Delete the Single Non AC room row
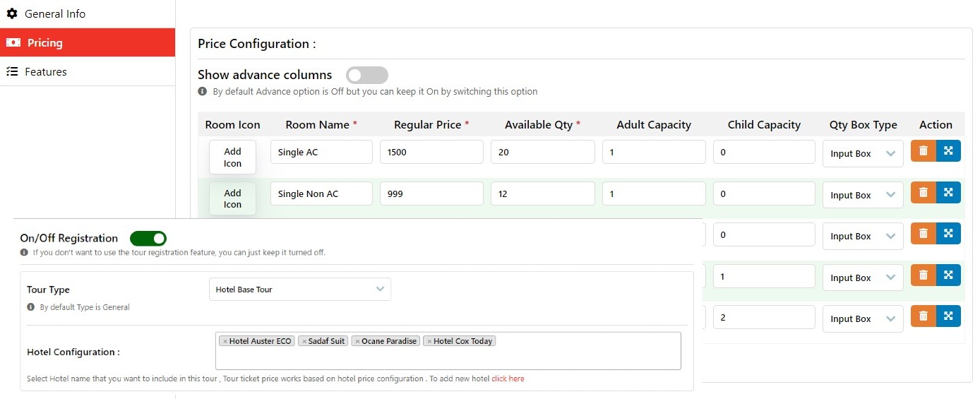 tap(923, 192)
